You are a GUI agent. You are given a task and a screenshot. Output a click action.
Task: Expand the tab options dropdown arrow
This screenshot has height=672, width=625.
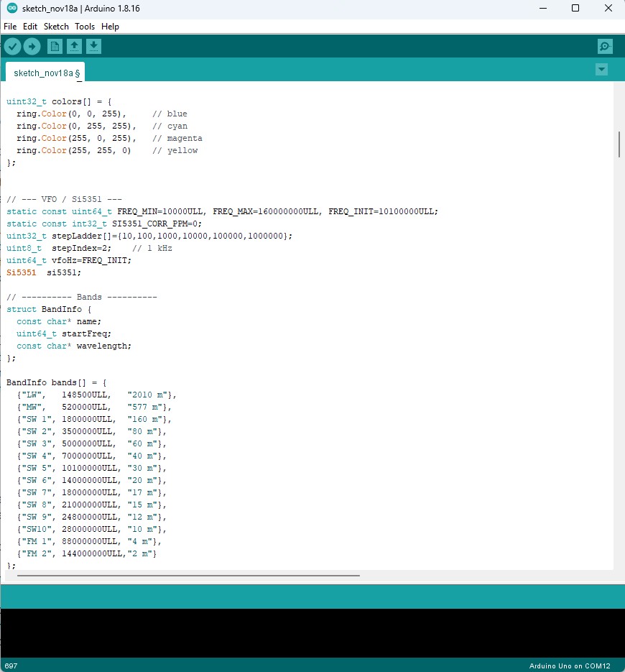coord(601,70)
